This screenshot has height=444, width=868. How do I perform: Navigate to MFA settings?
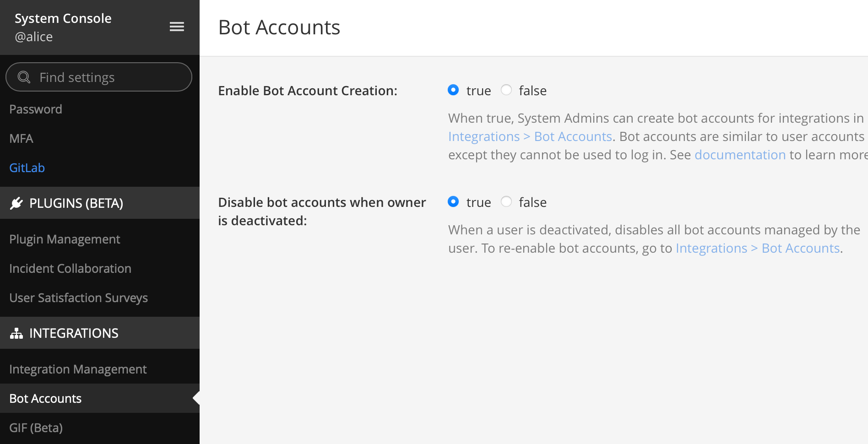(x=21, y=138)
